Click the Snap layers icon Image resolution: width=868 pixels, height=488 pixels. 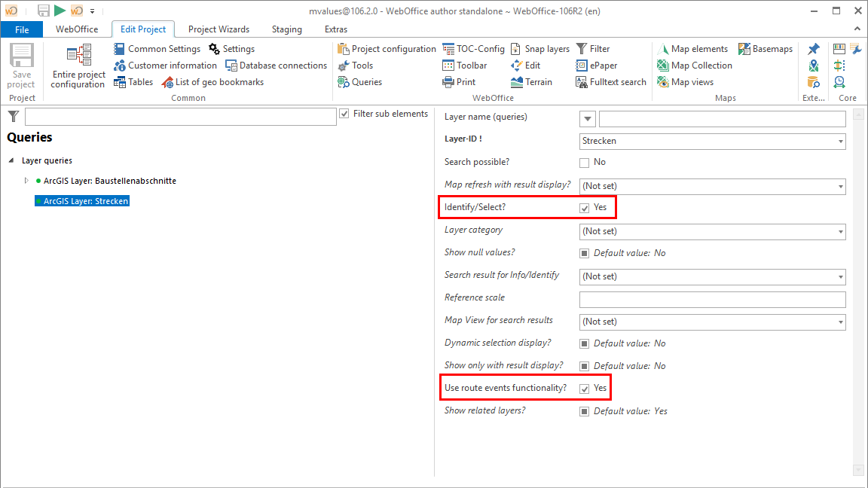(516, 48)
